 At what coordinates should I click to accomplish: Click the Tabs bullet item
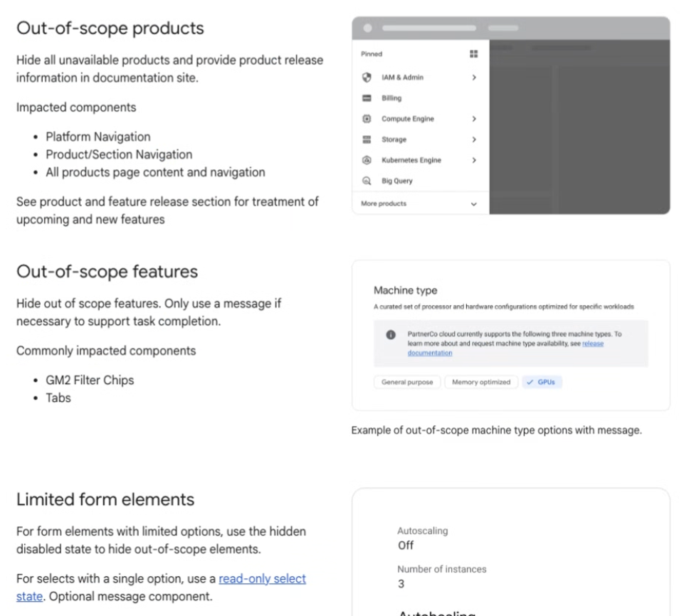click(x=58, y=398)
